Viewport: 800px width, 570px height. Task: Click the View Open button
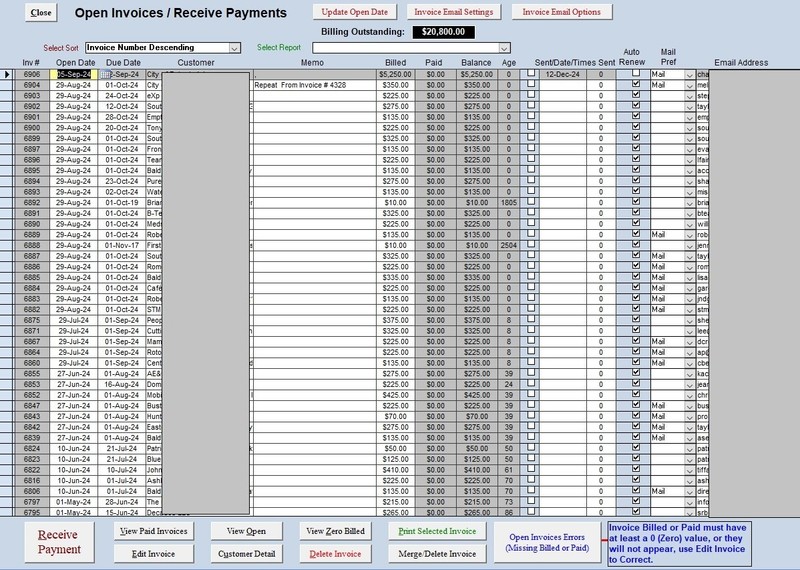click(246, 531)
